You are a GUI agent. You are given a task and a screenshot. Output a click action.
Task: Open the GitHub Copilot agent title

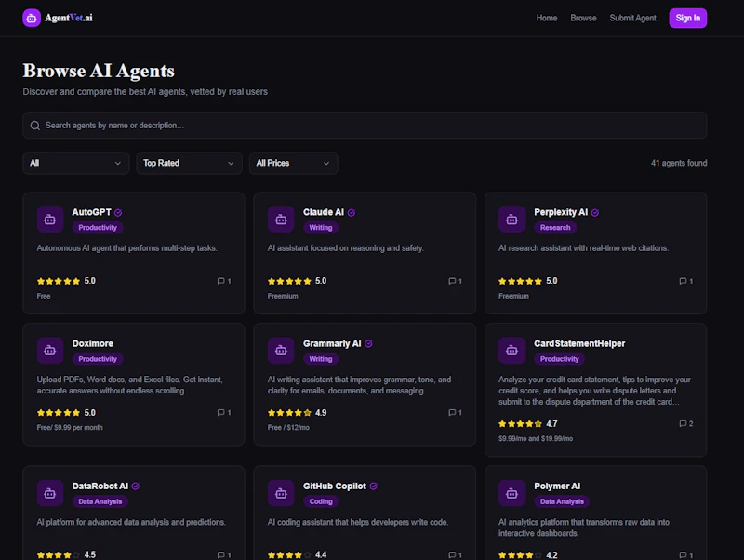pyautogui.click(x=335, y=486)
